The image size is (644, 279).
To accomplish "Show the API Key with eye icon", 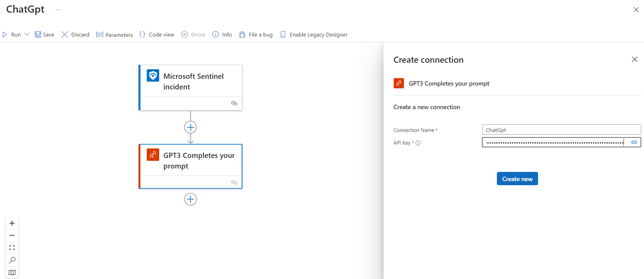I will pos(634,142).
